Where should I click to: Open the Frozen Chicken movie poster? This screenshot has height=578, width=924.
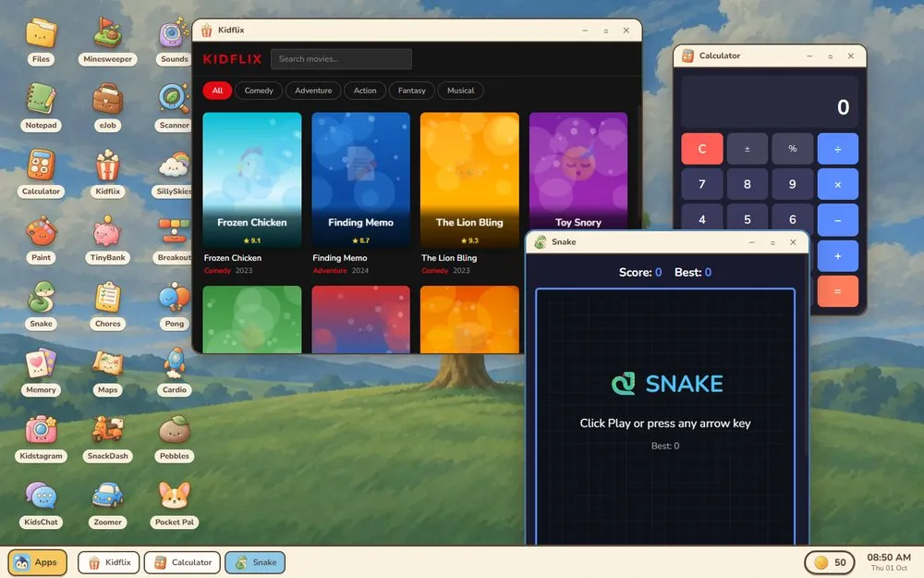[x=251, y=179]
